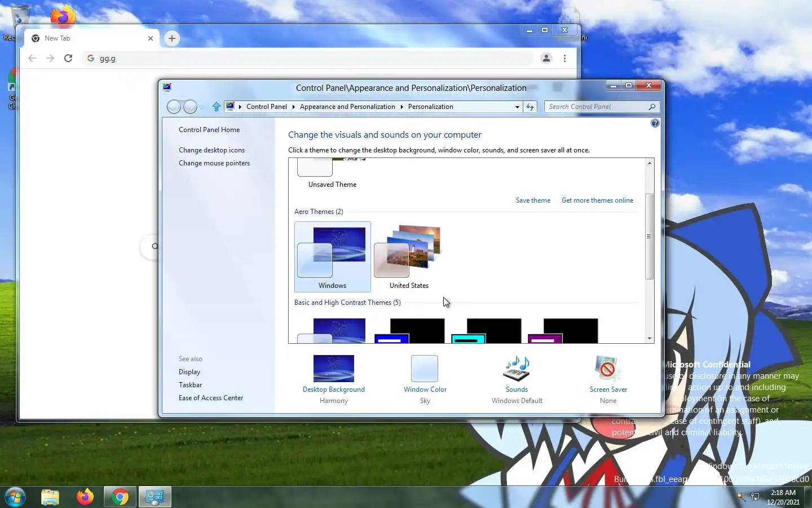
Task: Click the forward navigation button in Control Panel
Action: 190,107
